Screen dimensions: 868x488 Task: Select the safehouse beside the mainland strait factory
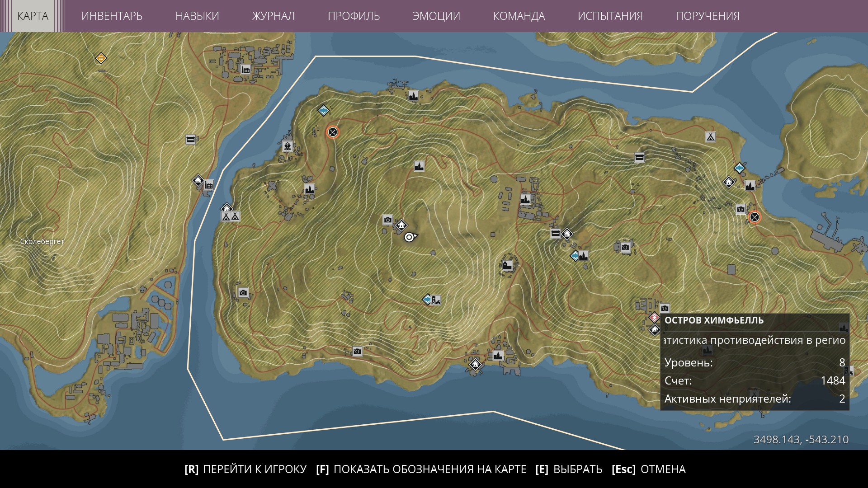click(x=198, y=181)
